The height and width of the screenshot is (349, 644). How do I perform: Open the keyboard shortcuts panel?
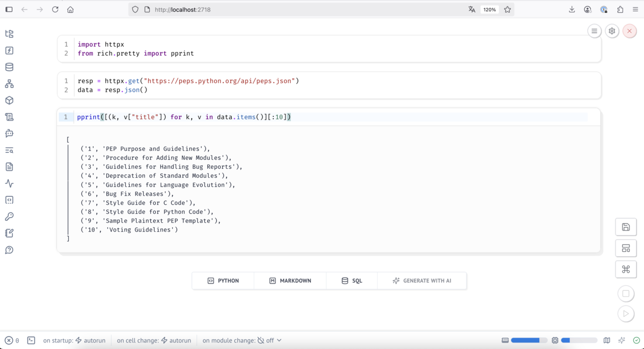coord(626,269)
